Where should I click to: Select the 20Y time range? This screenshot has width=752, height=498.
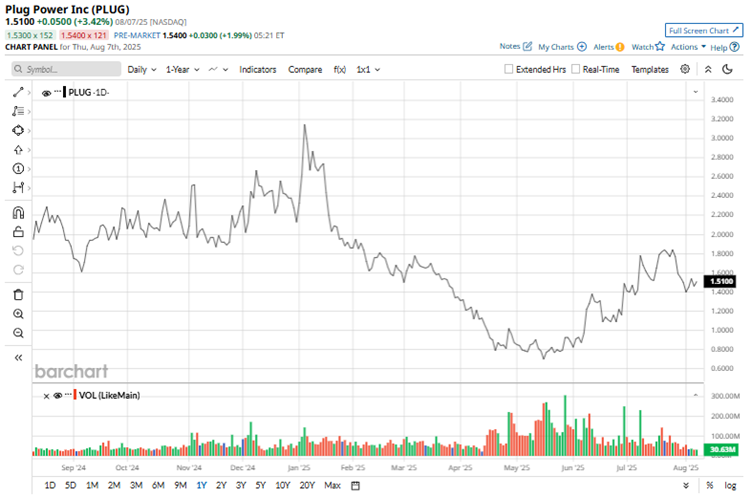click(307, 486)
